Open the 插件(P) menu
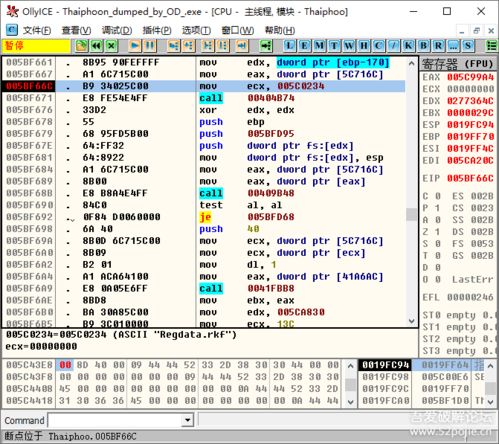Image resolution: width=499 pixels, height=444 pixels. [157, 30]
